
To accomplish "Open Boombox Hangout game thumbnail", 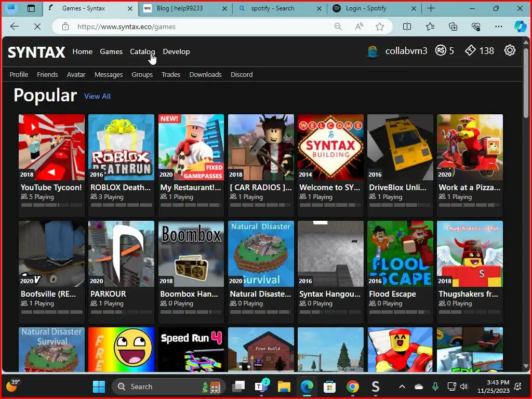I will [191, 254].
